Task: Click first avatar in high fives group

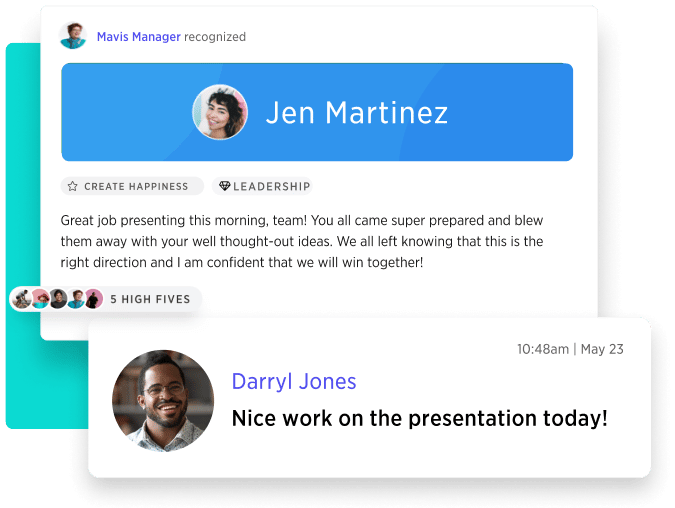Action: pos(22,299)
